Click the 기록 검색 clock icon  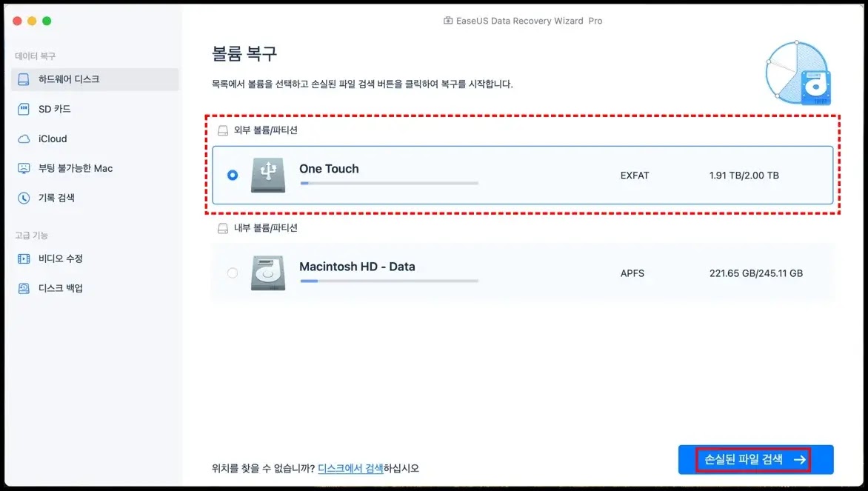pos(23,198)
